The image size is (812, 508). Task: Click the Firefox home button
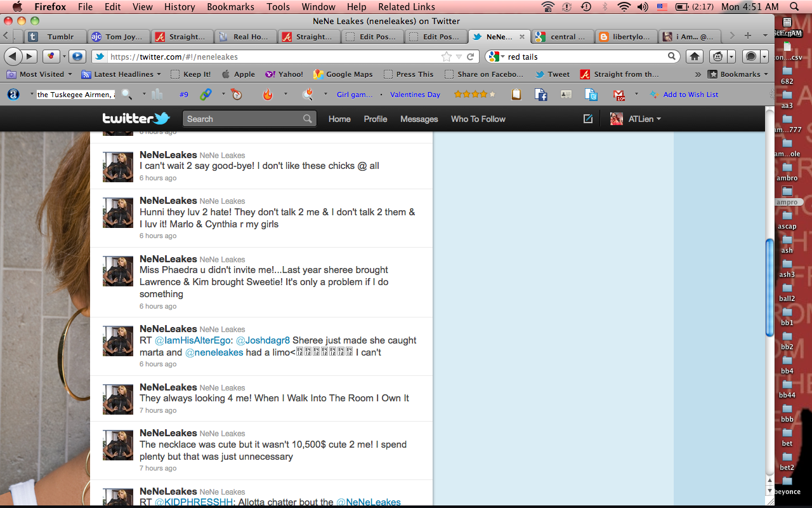point(695,57)
